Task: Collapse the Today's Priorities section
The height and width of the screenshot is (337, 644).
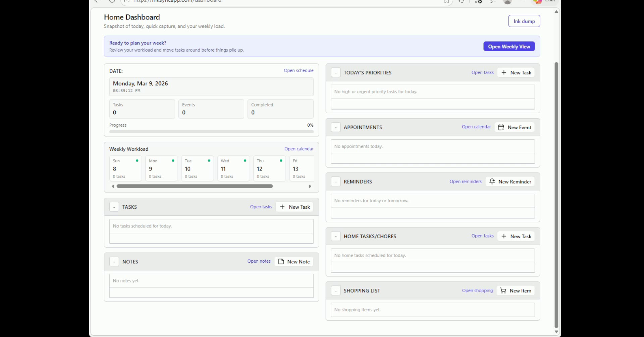Action: tap(335, 72)
